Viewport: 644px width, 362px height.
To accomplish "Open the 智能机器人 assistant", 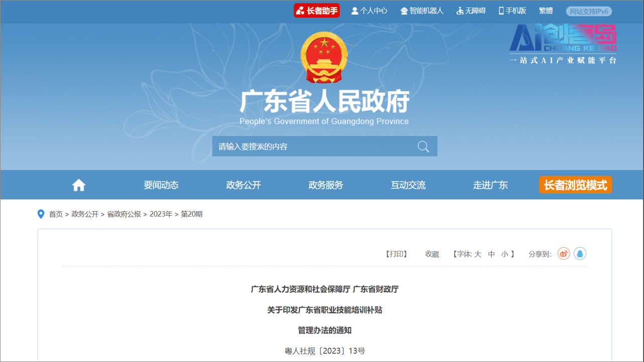I will [x=422, y=11].
